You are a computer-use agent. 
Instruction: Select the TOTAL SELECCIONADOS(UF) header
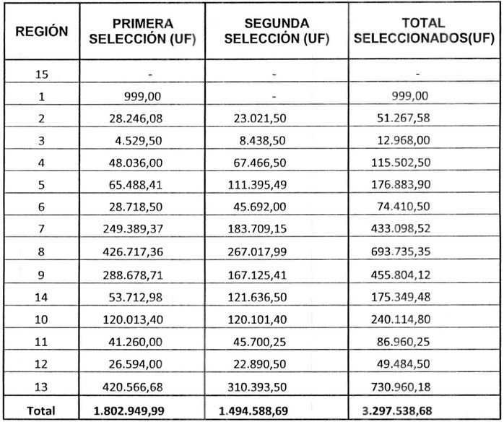click(422, 31)
